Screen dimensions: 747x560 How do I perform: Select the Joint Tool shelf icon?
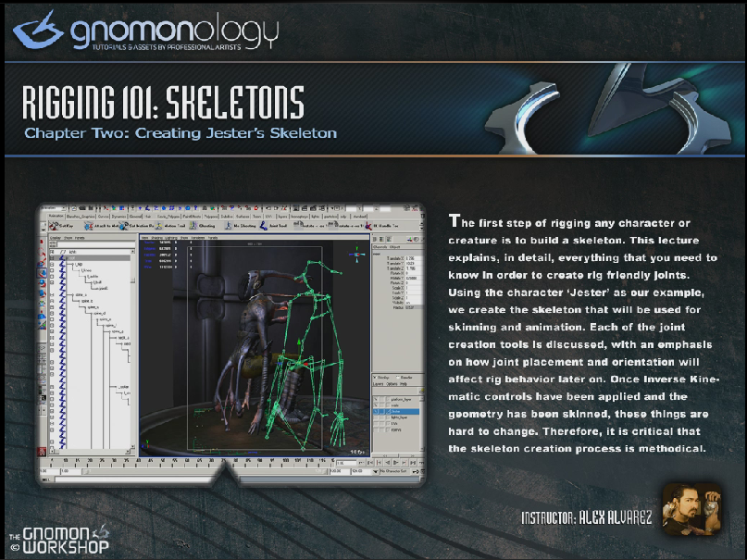coord(264,226)
